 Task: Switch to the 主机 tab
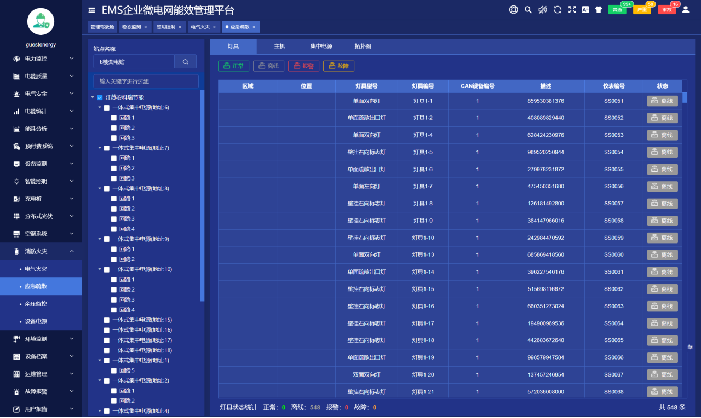pyautogui.click(x=279, y=46)
